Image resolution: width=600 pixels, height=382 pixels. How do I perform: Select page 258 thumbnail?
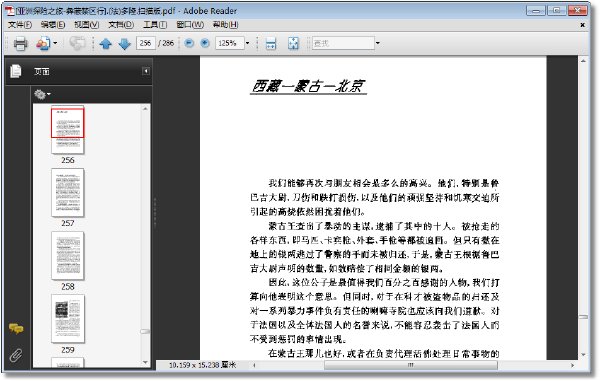pos(68,256)
